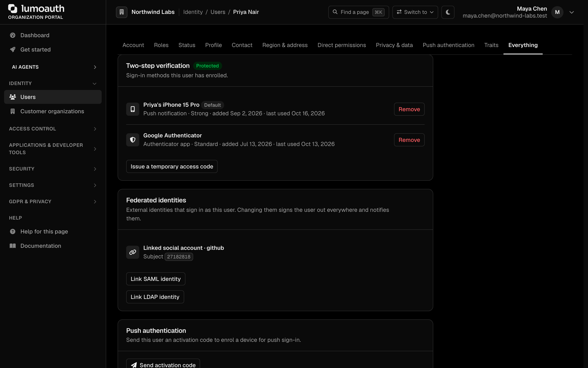The height and width of the screenshot is (368, 588).
Task: Click the Users breadcrumb link
Action: [218, 12]
